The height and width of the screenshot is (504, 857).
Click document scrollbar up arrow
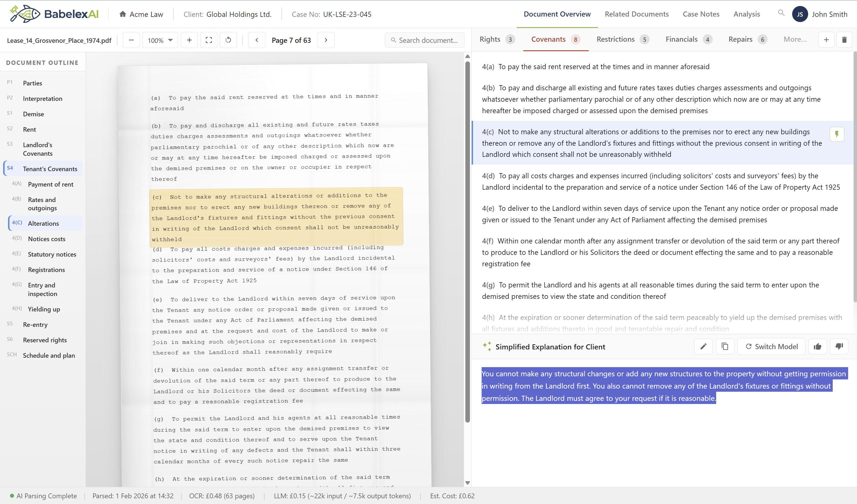click(x=467, y=56)
